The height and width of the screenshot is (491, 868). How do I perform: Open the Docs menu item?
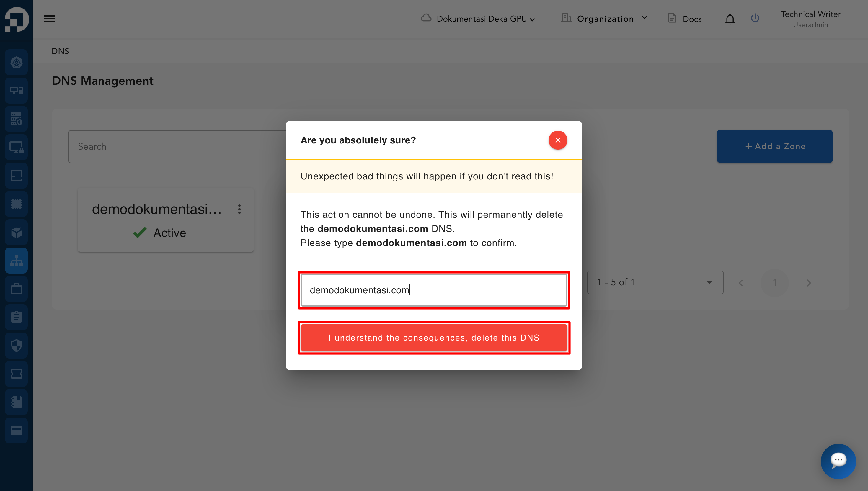pyautogui.click(x=685, y=19)
